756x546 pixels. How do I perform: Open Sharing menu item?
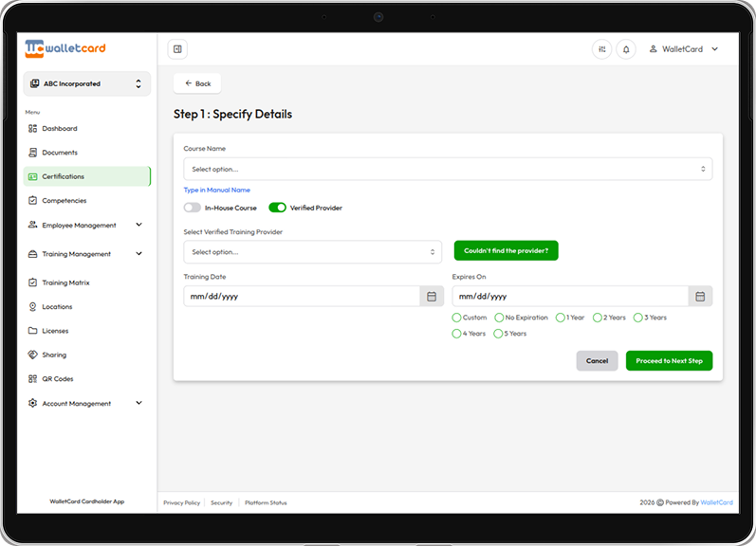(x=86, y=355)
